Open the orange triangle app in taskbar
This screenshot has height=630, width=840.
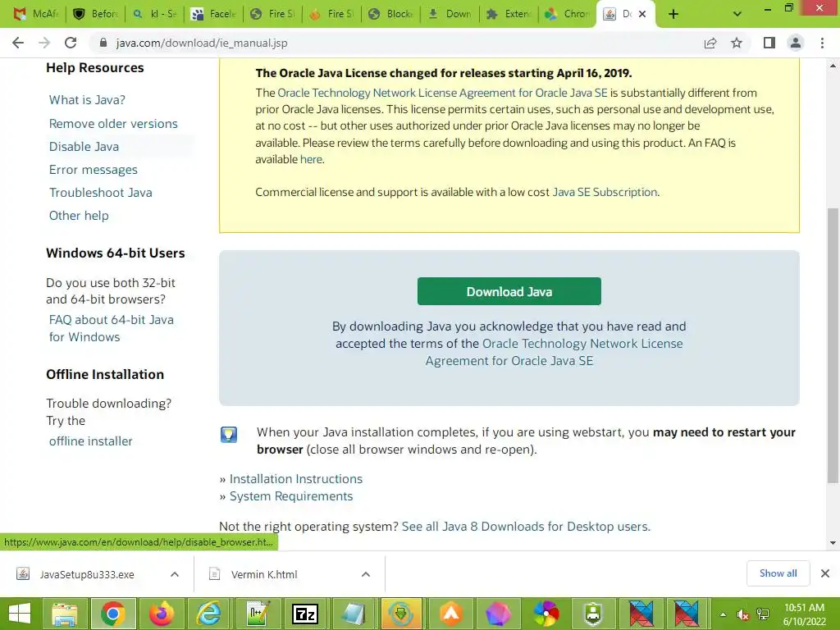[450, 614]
